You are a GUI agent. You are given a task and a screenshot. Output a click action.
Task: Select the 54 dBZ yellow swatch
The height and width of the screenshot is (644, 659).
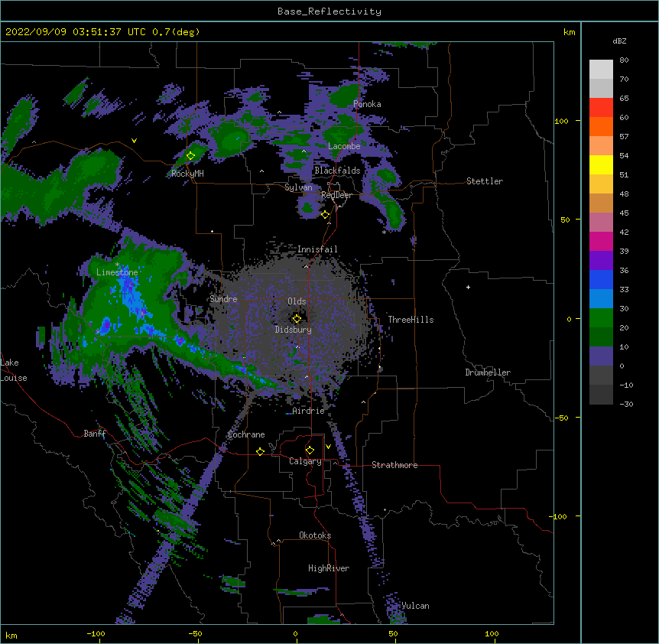(x=601, y=164)
